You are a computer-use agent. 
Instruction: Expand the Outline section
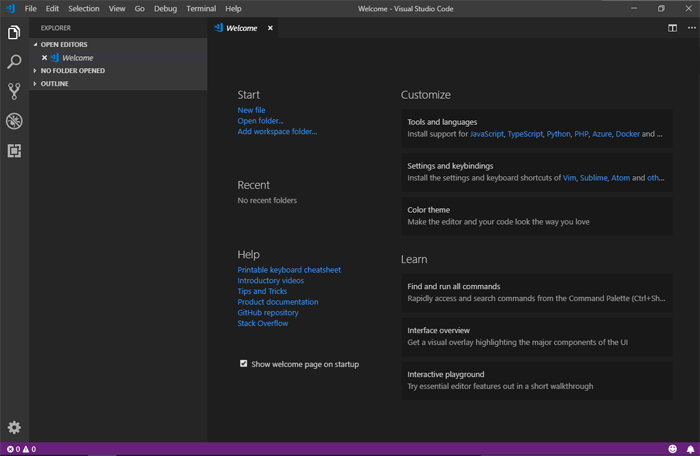pyautogui.click(x=54, y=84)
